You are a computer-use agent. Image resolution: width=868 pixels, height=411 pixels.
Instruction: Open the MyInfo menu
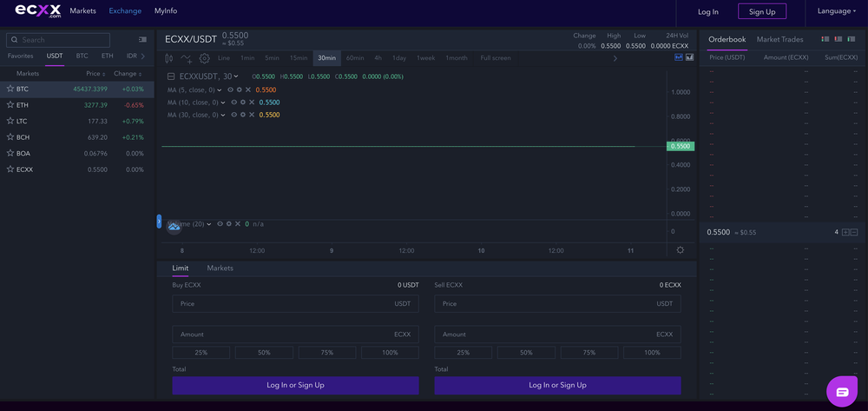166,11
